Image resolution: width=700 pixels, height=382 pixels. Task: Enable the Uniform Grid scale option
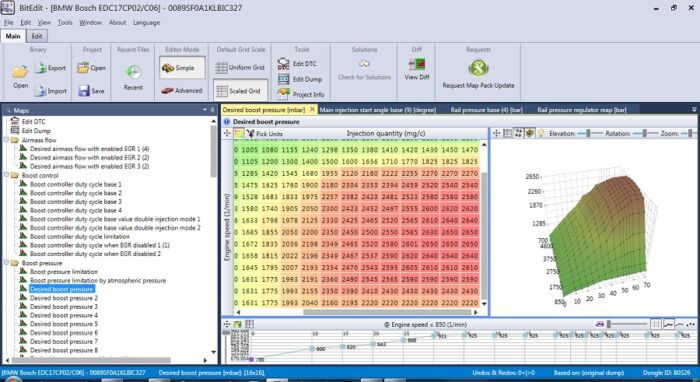(240, 67)
